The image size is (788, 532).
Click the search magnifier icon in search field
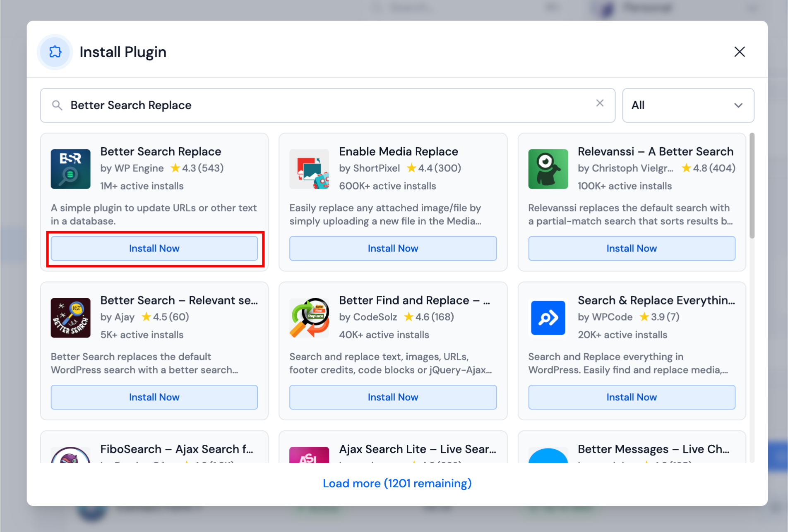coord(57,105)
